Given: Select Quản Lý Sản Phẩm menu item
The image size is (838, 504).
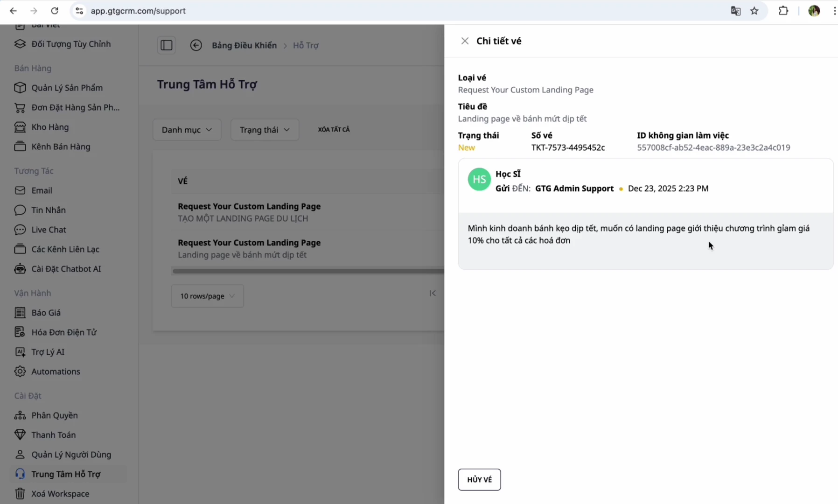Looking at the screenshot, I should (67, 88).
